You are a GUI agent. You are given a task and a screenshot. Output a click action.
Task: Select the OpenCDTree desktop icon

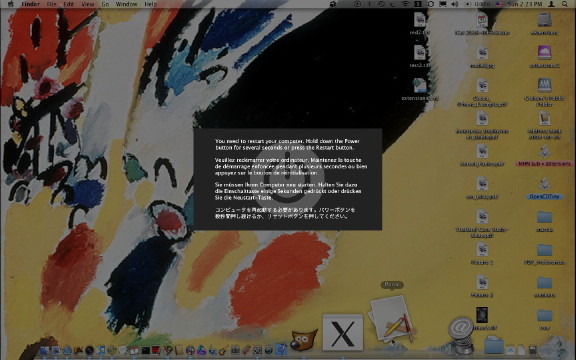pyautogui.click(x=544, y=188)
